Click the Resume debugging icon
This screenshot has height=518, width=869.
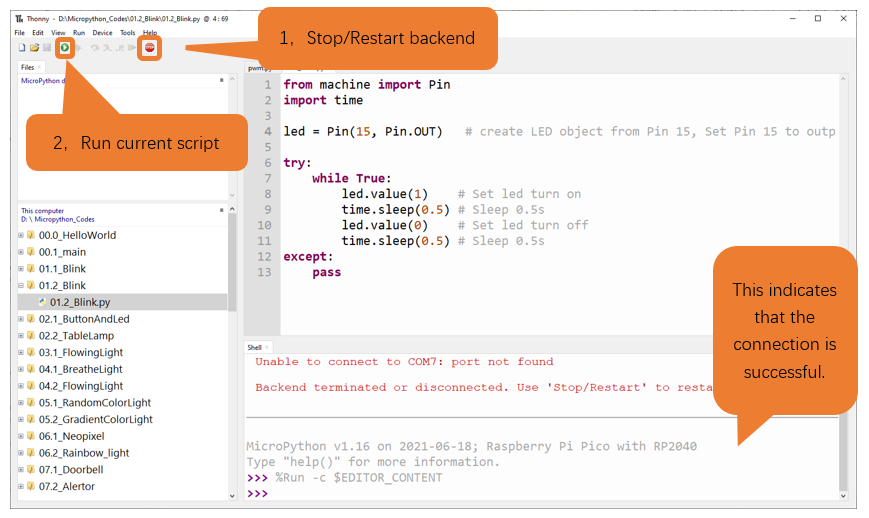tap(132, 48)
